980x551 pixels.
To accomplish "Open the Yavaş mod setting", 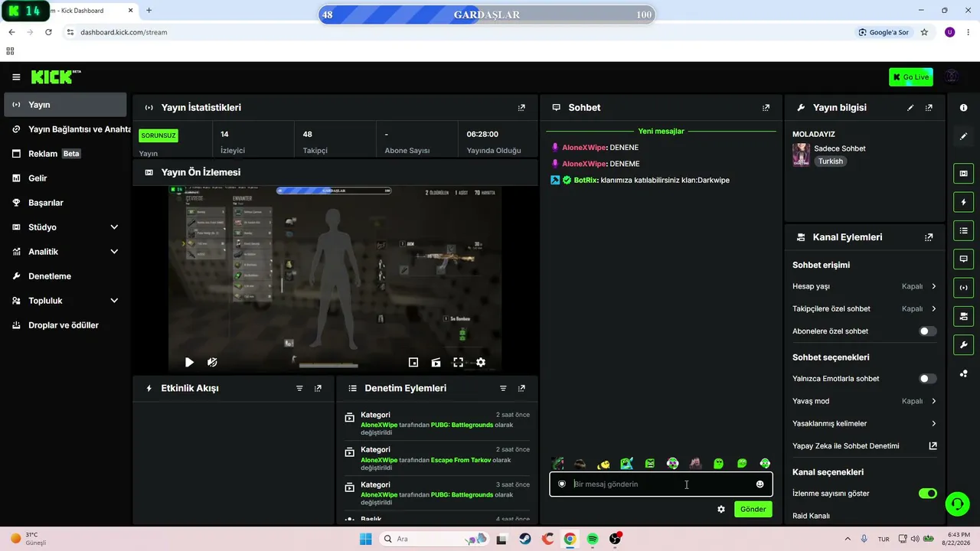I will coord(864,401).
